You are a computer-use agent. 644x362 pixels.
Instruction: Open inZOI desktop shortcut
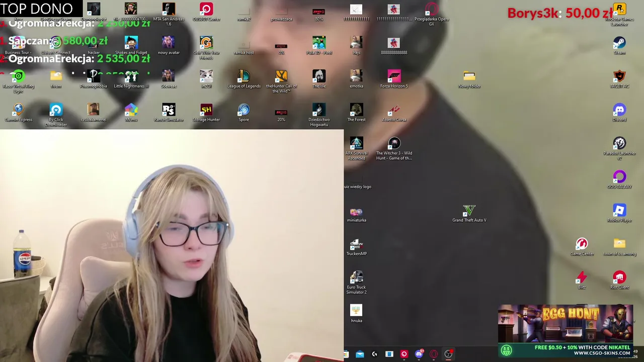pos(206,79)
